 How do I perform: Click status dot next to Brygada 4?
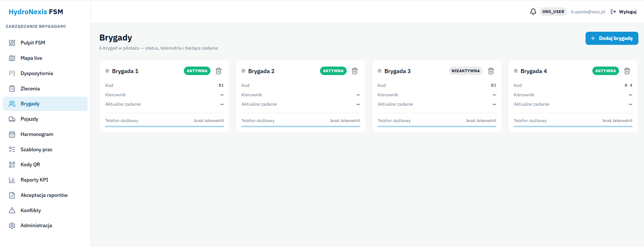pyautogui.click(x=516, y=71)
